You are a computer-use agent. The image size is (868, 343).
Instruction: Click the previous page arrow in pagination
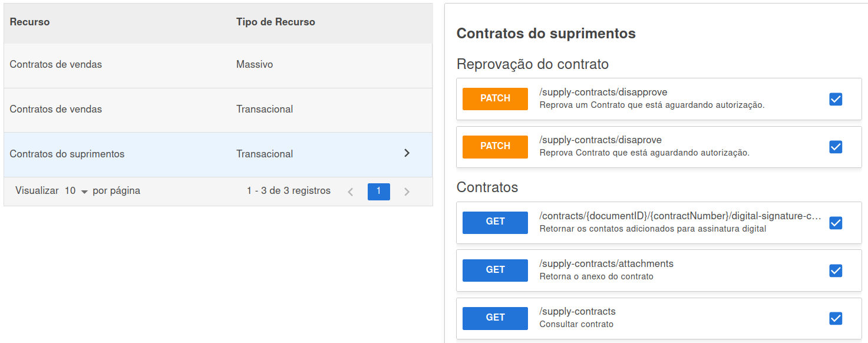tap(351, 191)
